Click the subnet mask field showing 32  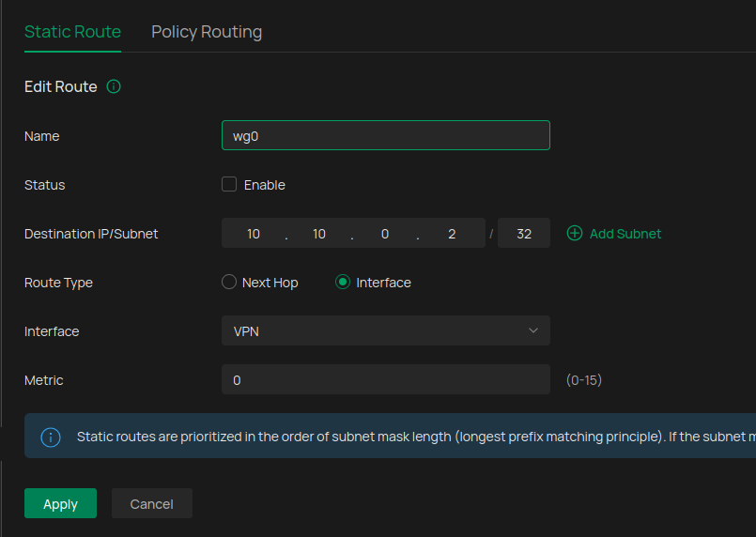coord(524,234)
